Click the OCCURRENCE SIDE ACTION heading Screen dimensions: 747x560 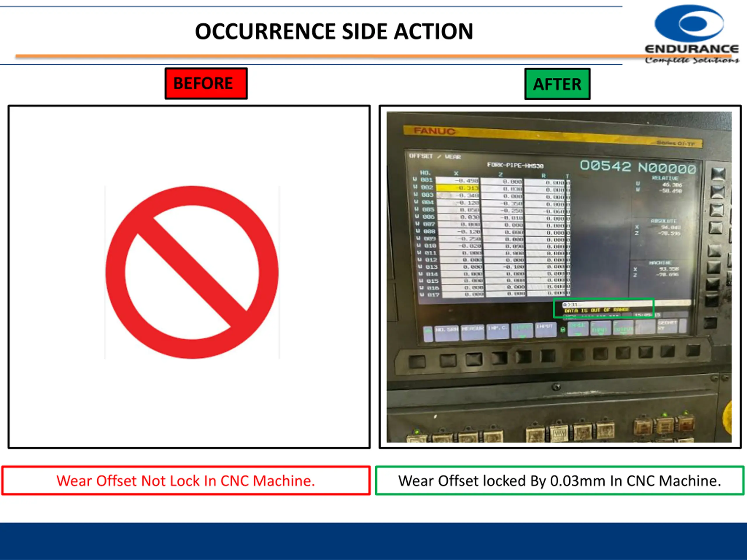(334, 32)
